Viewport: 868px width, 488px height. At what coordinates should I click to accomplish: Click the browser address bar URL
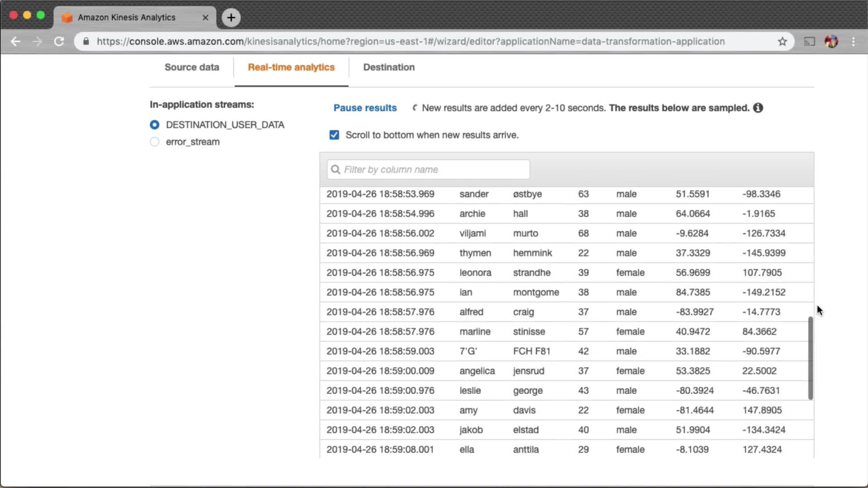tap(410, 42)
